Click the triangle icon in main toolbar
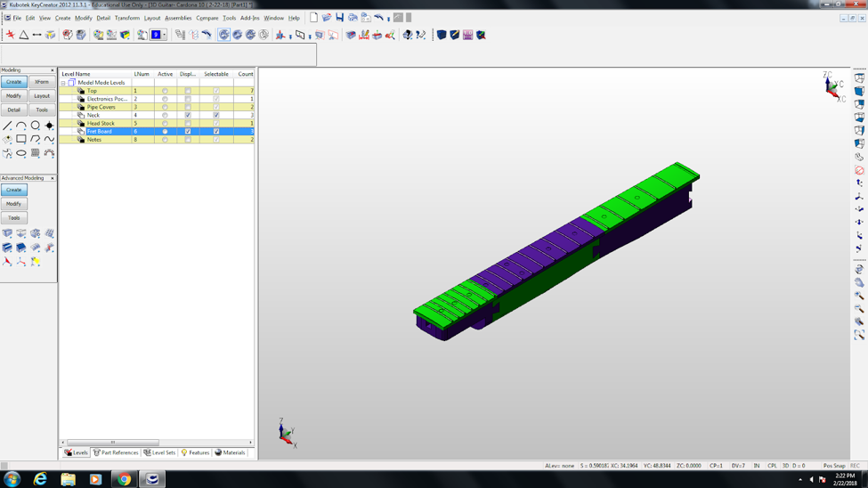Screen dimensions: 868x488 (x=24, y=35)
